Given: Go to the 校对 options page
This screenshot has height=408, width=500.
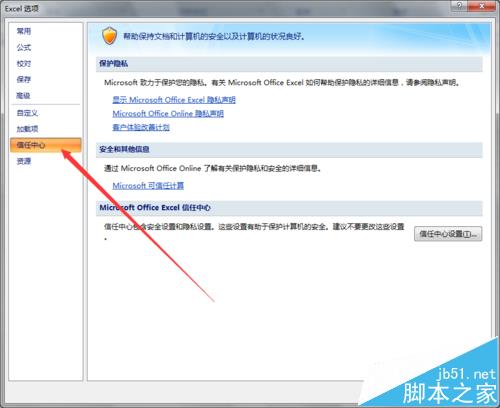Looking at the screenshot, I should (24, 63).
